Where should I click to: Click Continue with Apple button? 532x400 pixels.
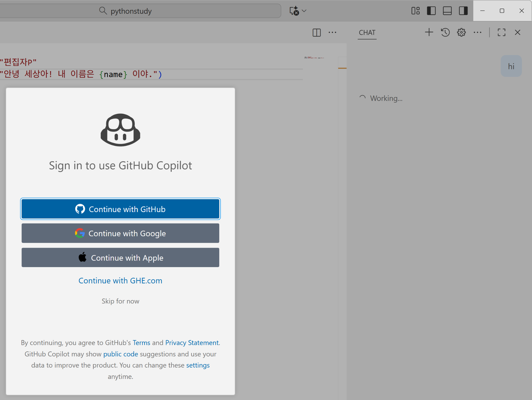click(120, 257)
